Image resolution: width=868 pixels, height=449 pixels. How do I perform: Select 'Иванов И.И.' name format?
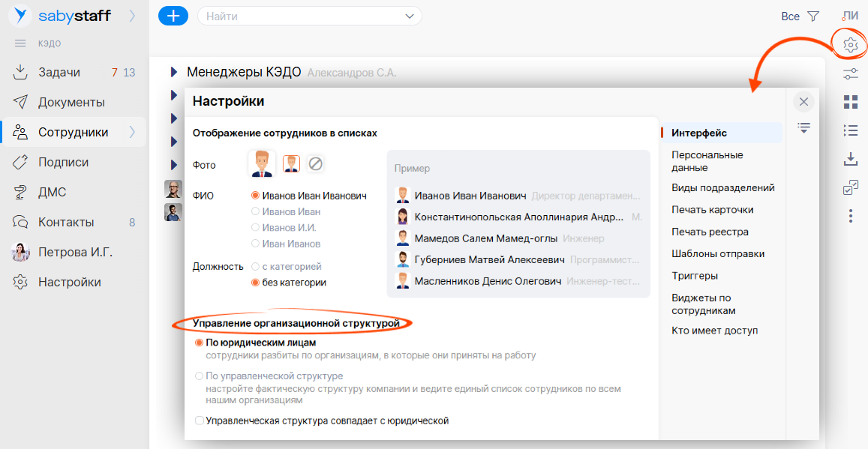[x=256, y=228]
